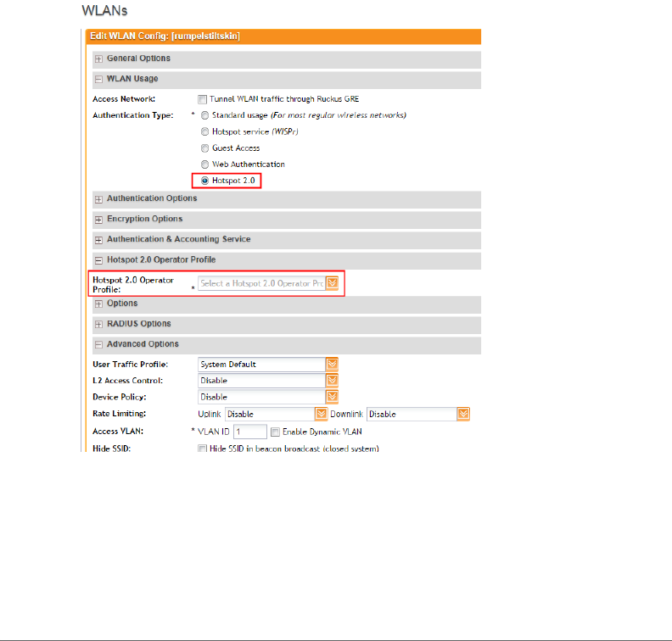
Task: Expand the Options section
Action: [98, 304]
